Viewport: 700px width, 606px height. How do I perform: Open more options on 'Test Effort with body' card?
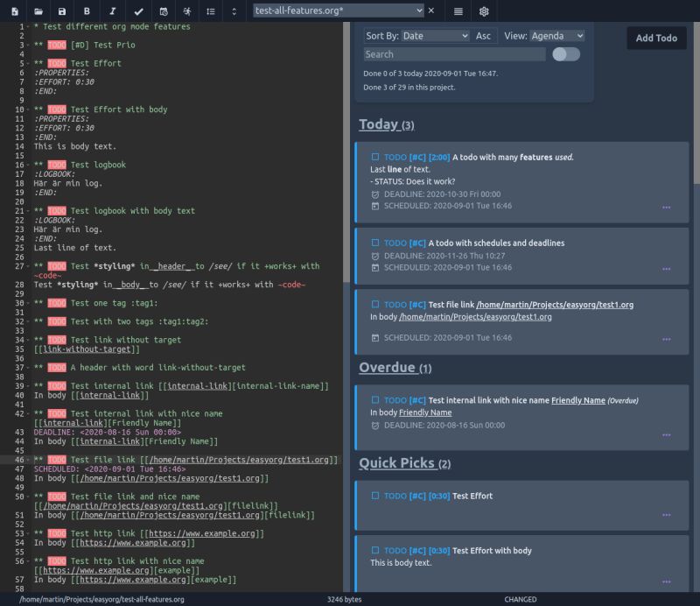pyautogui.click(x=667, y=581)
